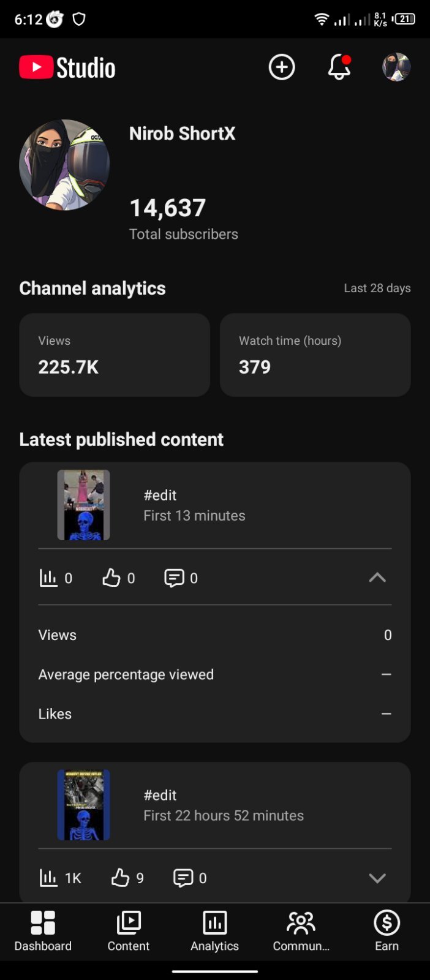Tap the YouTube Studio logo
430x980 pixels.
(x=67, y=67)
